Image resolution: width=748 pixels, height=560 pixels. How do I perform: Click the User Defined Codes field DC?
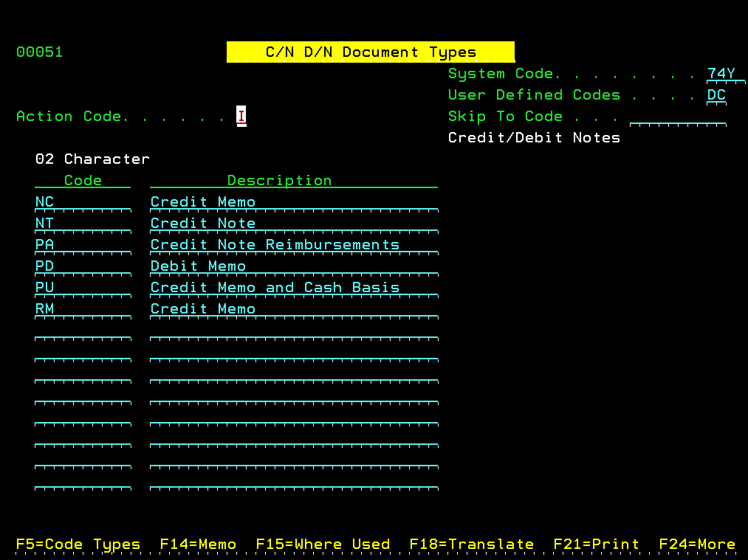[x=716, y=95]
